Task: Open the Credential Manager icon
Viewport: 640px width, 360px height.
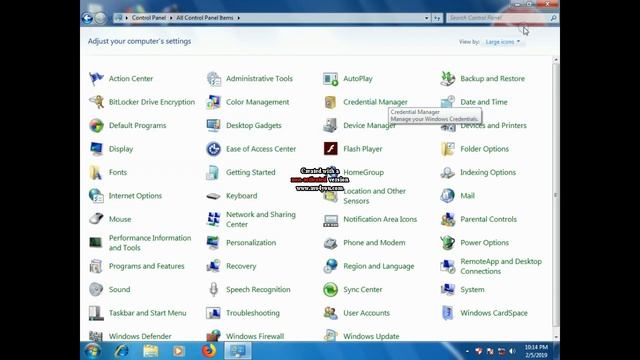Action: 331,102
